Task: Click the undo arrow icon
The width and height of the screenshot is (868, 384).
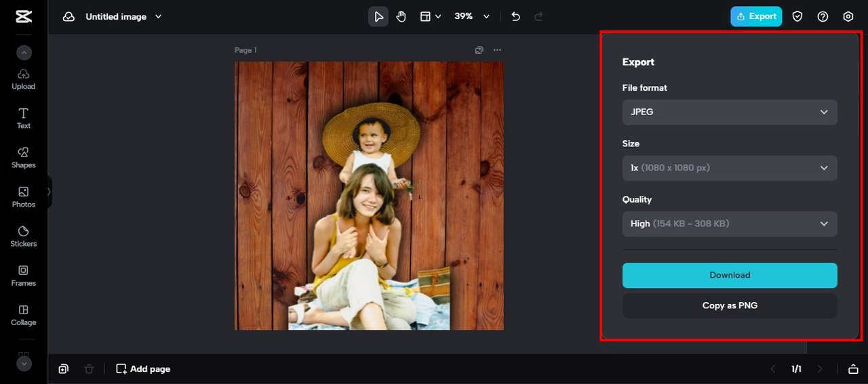Action: (515, 17)
